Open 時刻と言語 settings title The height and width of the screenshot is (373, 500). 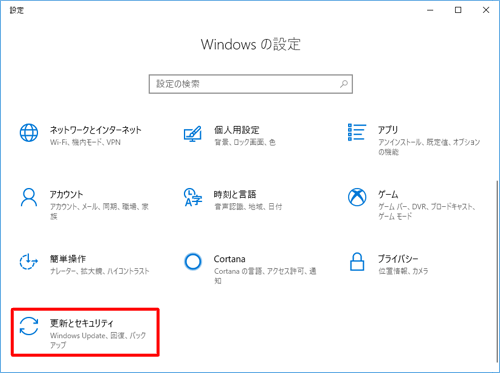[x=235, y=194]
